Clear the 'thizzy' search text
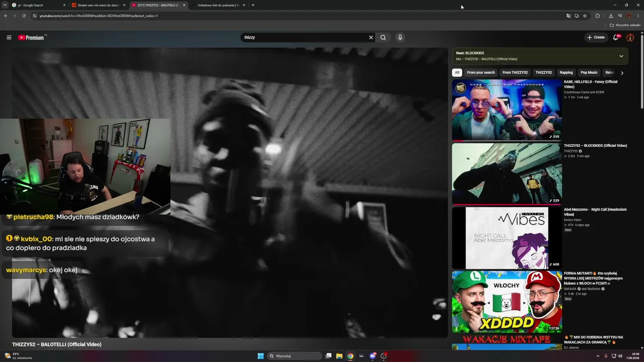 pos(371,37)
